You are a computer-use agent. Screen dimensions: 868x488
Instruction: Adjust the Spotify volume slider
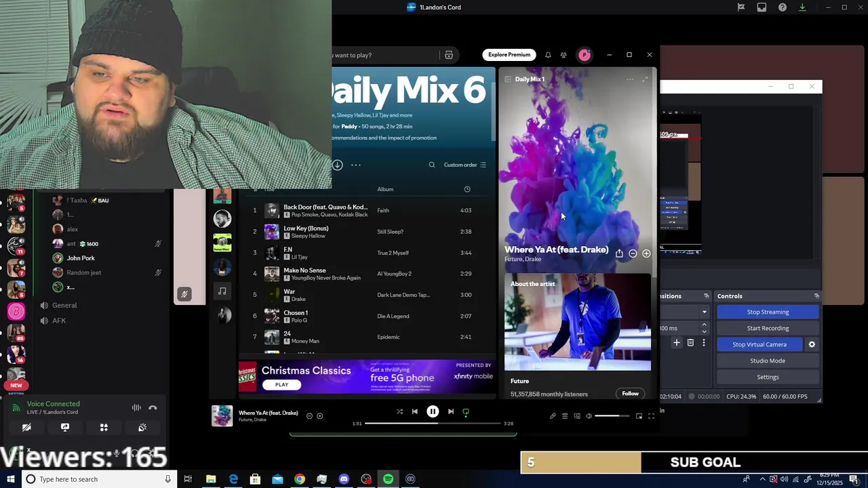(x=612, y=416)
